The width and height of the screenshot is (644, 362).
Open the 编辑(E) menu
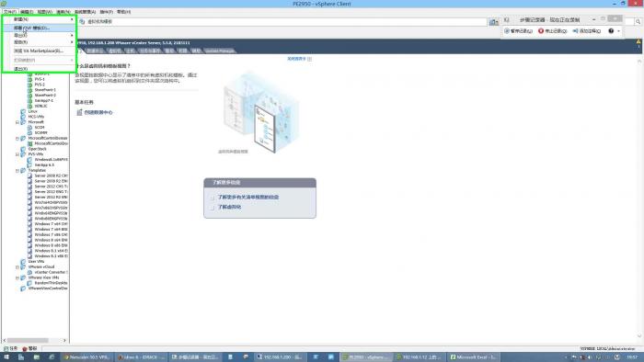(27, 12)
